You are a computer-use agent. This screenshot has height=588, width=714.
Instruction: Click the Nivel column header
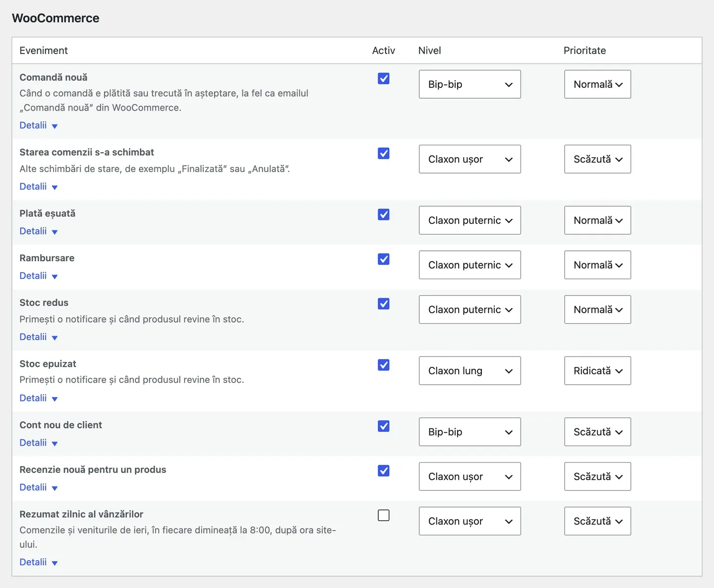coord(429,51)
